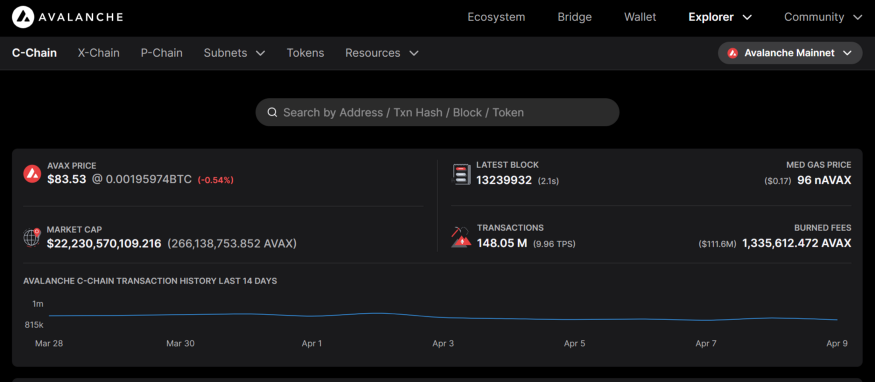
Task: Open the Resources menu label
Action: pos(373,53)
